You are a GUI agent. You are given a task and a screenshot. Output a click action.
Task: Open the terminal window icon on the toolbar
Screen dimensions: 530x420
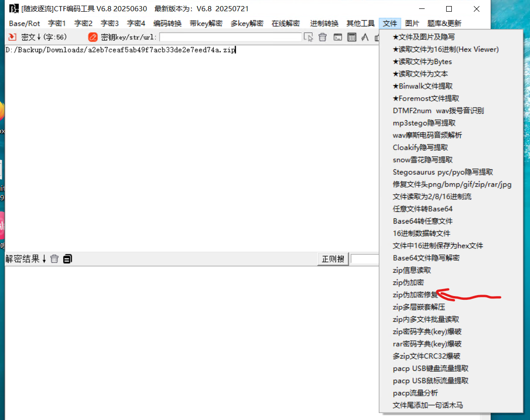338,37
